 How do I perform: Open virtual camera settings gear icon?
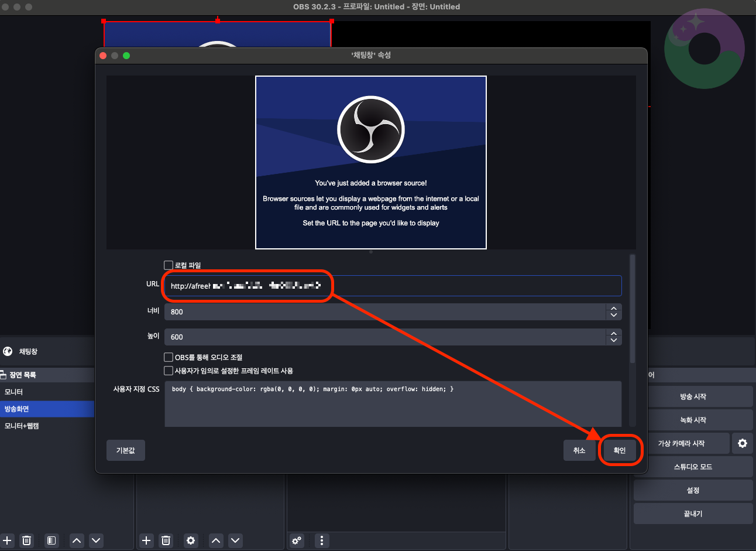pos(743,443)
